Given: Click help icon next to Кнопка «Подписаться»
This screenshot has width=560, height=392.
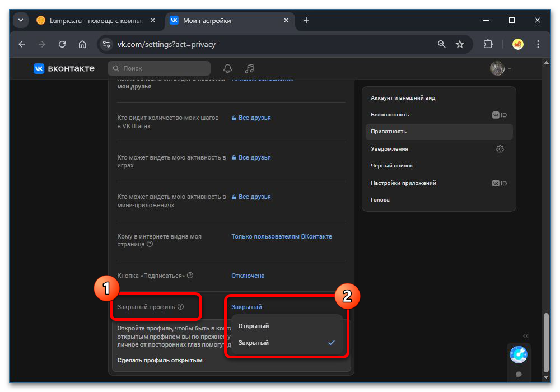Looking at the screenshot, I should 190,276.
